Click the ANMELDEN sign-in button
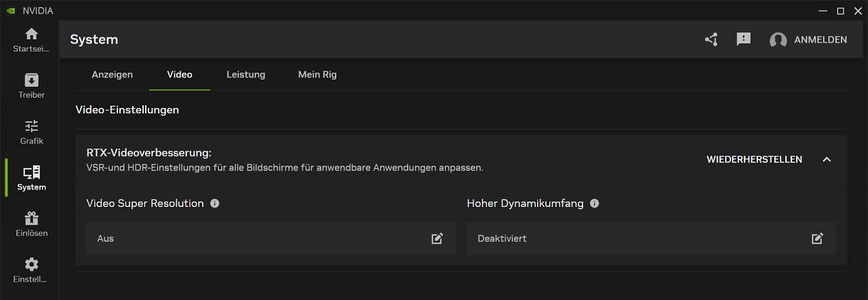 [821, 40]
